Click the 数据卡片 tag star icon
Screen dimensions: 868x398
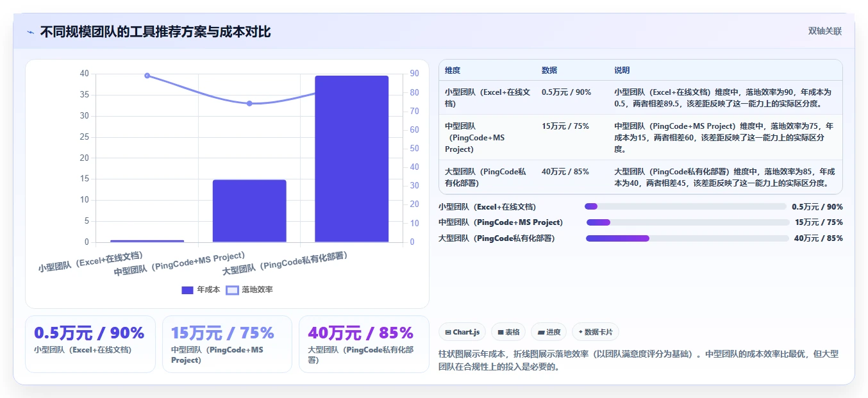tap(581, 332)
